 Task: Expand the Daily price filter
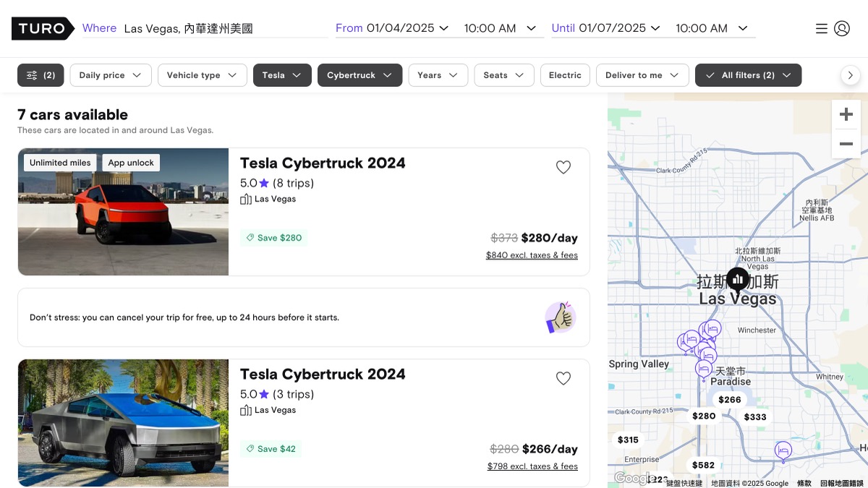coord(111,75)
